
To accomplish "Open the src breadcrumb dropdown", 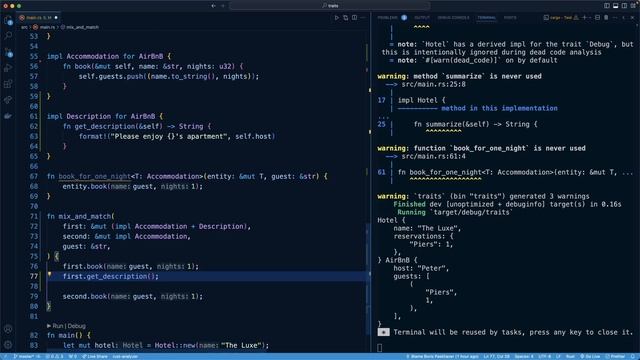I will click(24, 27).
